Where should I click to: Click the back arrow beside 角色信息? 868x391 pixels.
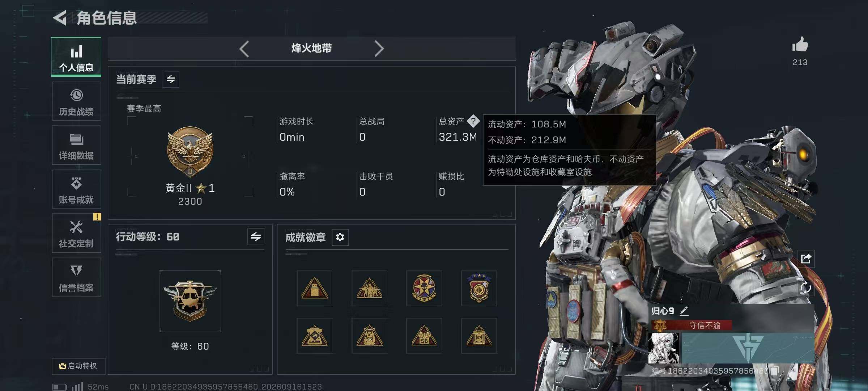point(60,18)
